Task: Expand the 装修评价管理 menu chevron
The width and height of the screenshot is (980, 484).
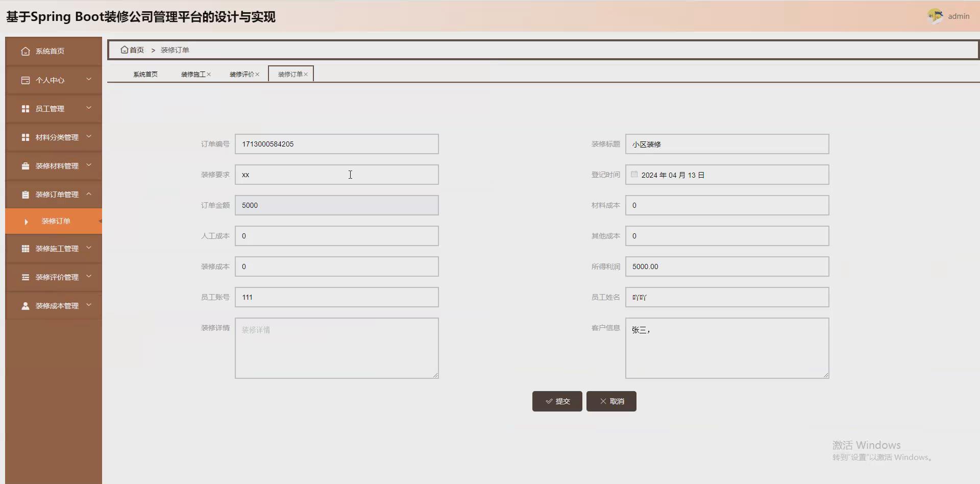Action: (x=89, y=276)
